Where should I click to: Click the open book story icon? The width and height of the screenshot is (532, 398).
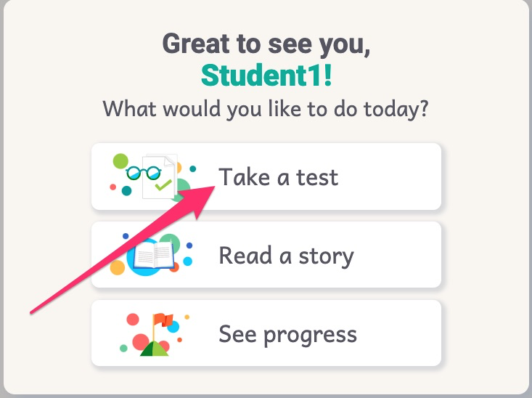(x=152, y=255)
